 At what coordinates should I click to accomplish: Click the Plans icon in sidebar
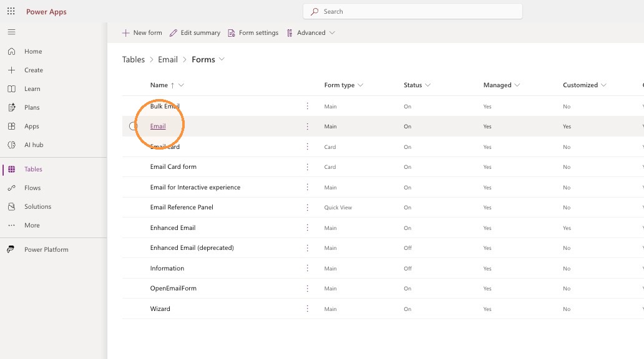11,107
